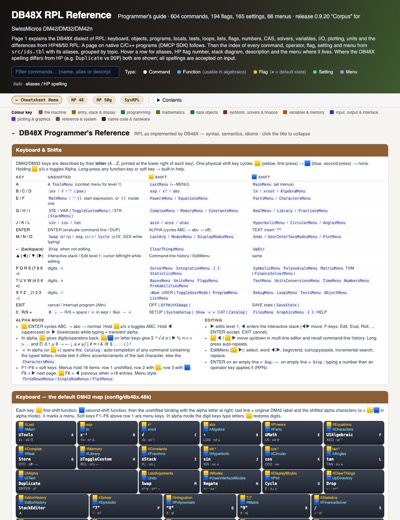Toggle the Command type filter
400x520 pixels.
[156, 72]
